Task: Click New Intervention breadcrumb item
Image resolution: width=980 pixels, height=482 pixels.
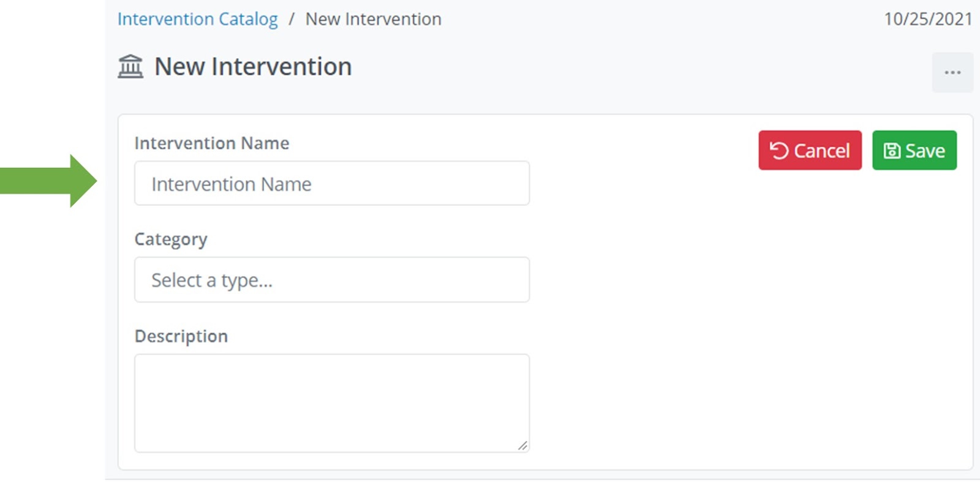Action: [373, 19]
